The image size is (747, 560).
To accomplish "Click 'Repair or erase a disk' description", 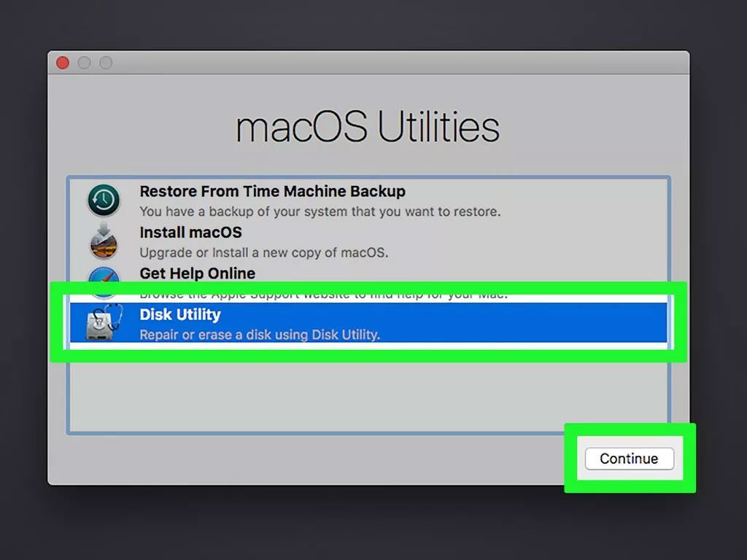I will [x=260, y=335].
